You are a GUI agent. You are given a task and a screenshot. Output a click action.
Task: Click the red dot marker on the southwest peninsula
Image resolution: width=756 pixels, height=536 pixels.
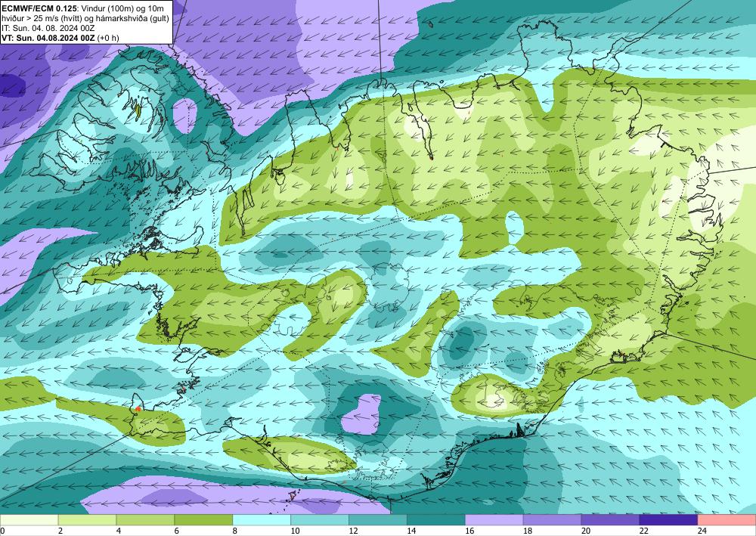point(138,409)
